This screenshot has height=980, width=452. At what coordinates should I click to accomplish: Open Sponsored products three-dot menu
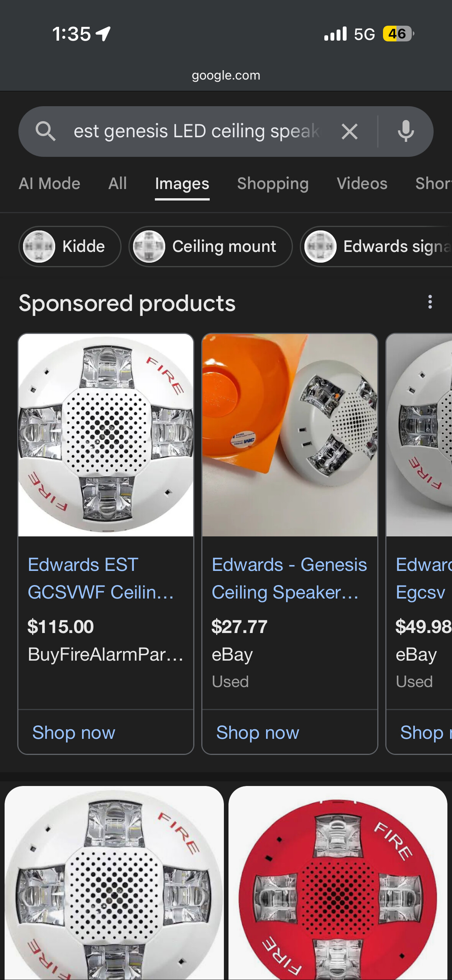[x=430, y=302]
